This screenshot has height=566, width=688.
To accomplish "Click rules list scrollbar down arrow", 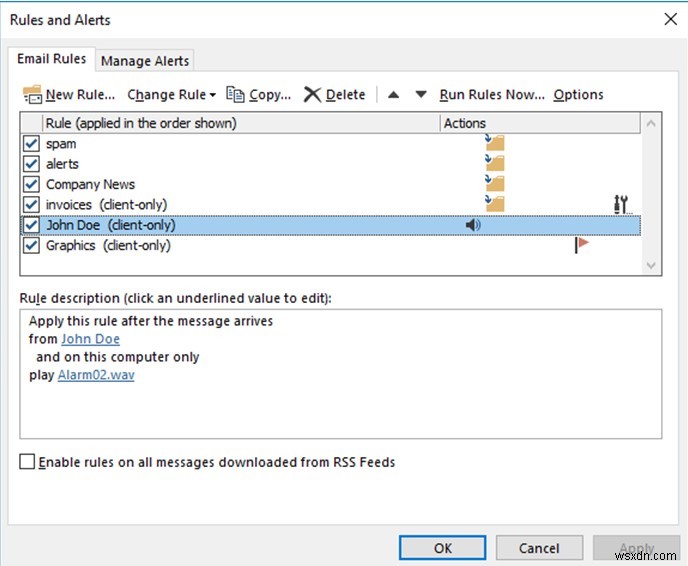I will pos(651,265).
